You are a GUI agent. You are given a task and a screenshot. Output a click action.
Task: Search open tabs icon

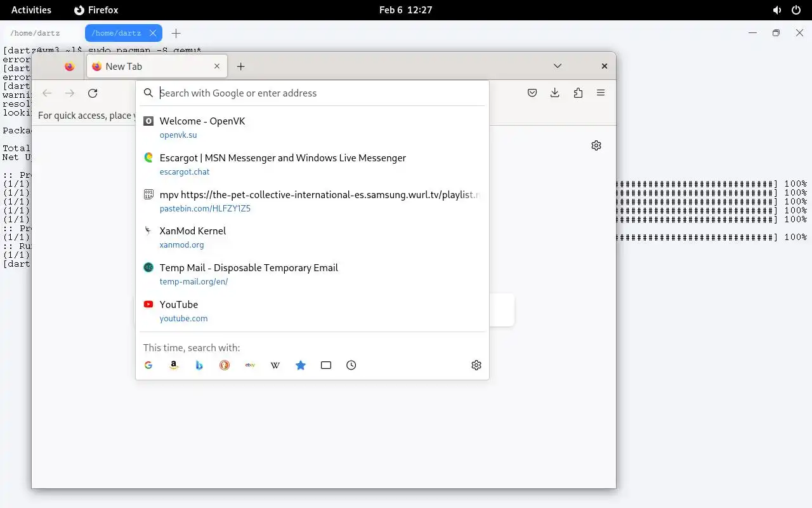pyautogui.click(x=326, y=365)
